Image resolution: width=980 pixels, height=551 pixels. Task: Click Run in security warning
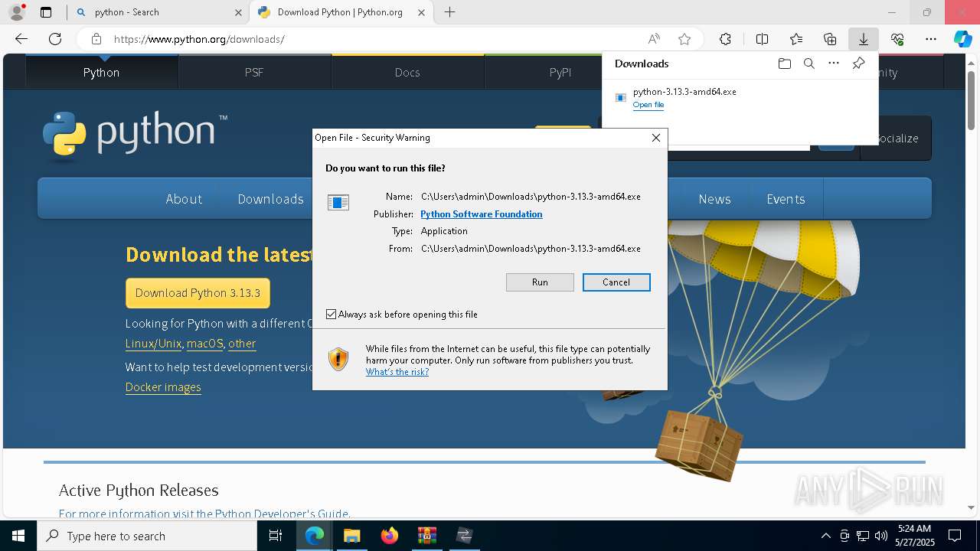point(540,282)
